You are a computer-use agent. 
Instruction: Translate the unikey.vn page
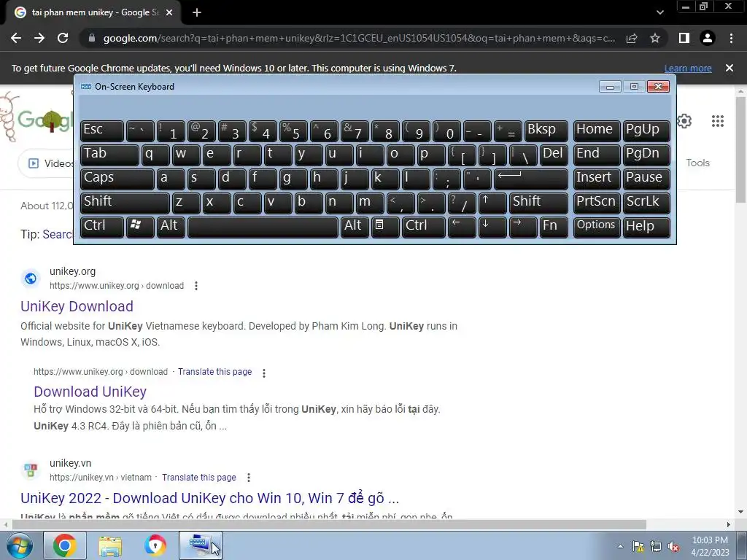coord(199,478)
